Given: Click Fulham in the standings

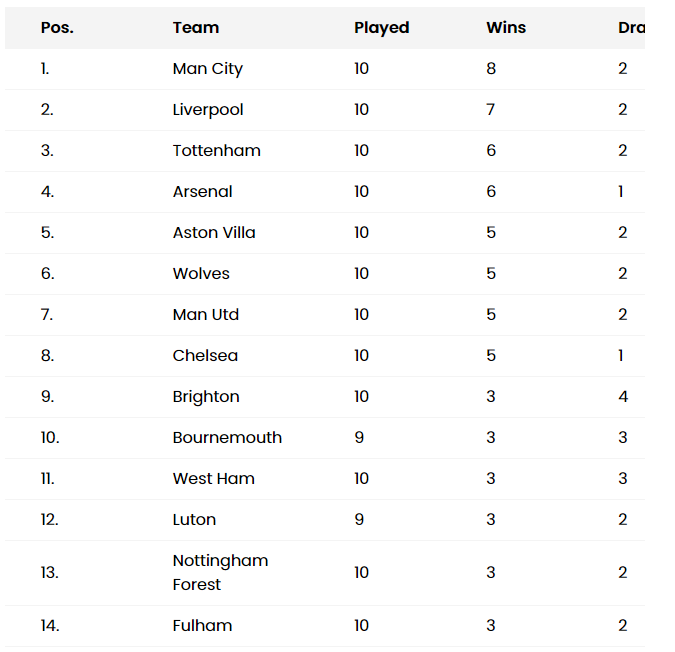Looking at the screenshot, I should [x=202, y=626].
